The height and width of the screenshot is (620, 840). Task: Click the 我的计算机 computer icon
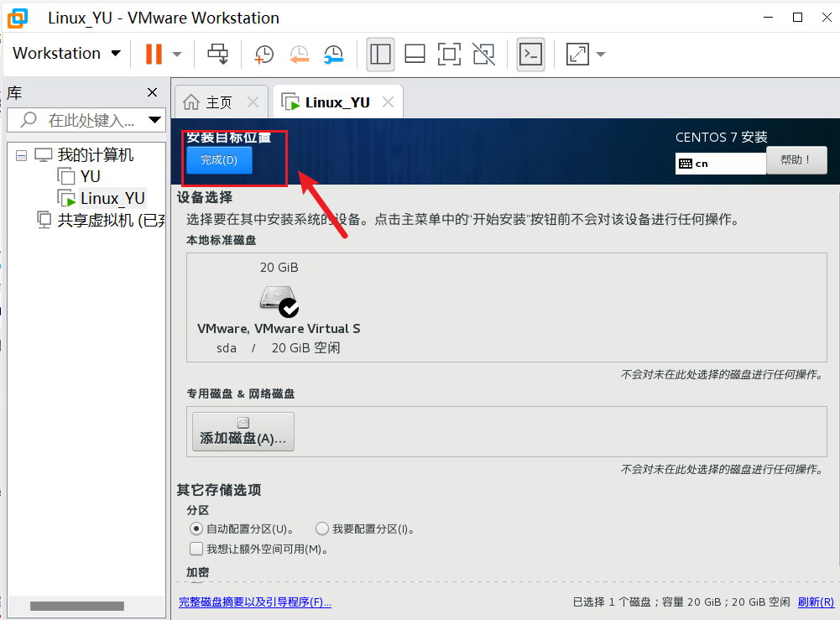point(43,155)
